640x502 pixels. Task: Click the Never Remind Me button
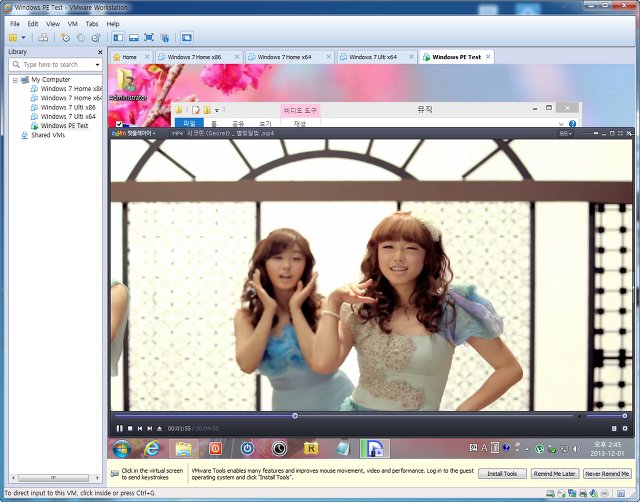pos(607,474)
